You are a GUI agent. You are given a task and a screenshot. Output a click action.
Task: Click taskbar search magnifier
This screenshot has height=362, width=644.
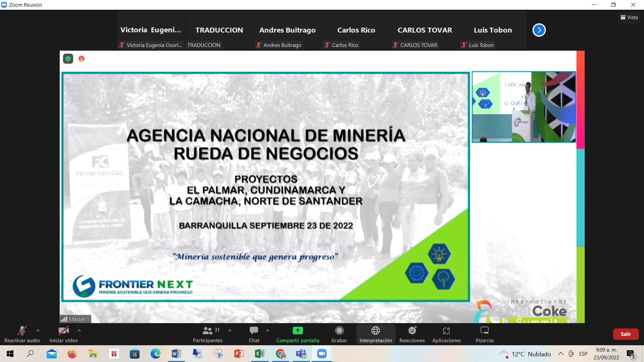(31, 354)
